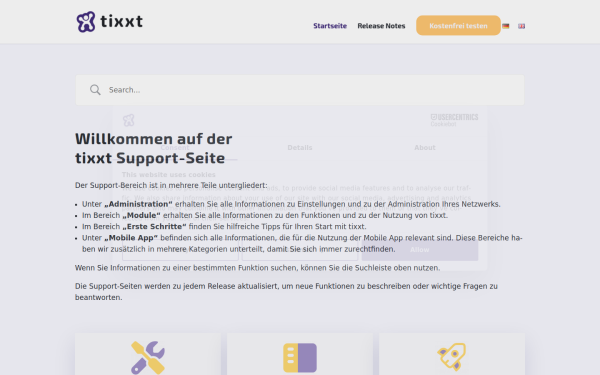Click the bold „Mobile App“ text
Image resolution: width=600 pixels, height=375 pixels.
coord(131,238)
